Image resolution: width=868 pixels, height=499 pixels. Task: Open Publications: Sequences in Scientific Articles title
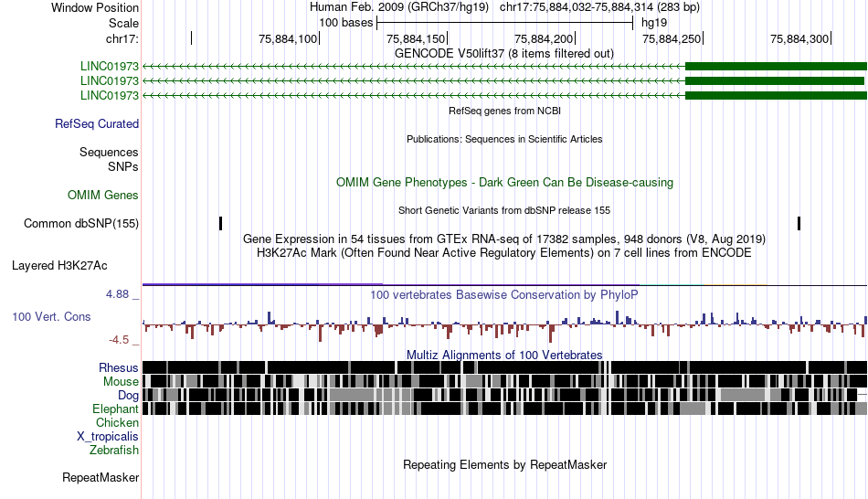(x=504, y=139)
